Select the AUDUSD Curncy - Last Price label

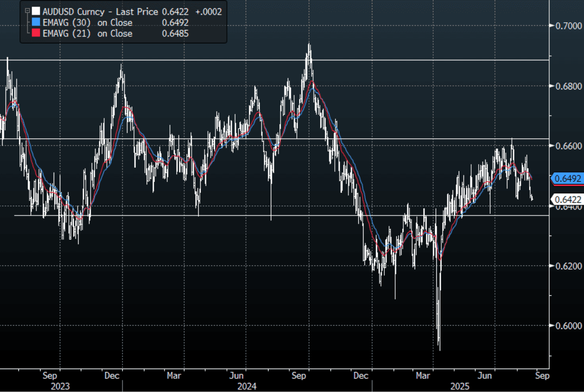[100, 11]
